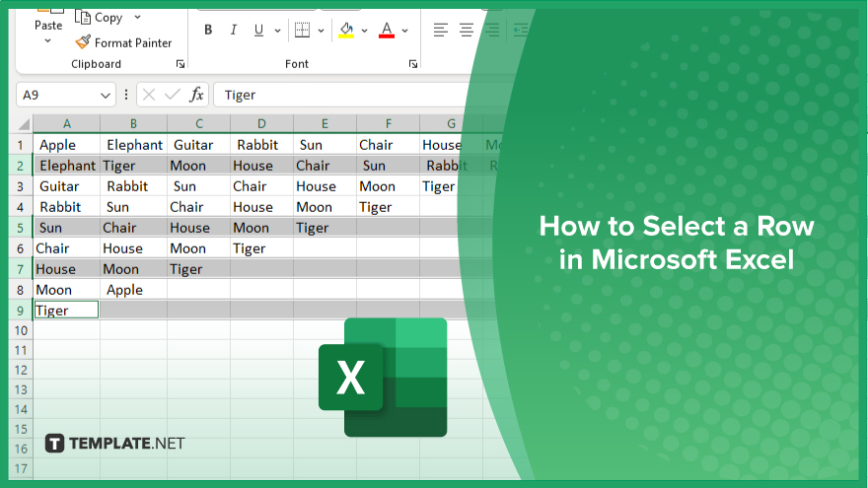The image size is (868, 488).
Task: Select column G header
Action: pos(451,123)
